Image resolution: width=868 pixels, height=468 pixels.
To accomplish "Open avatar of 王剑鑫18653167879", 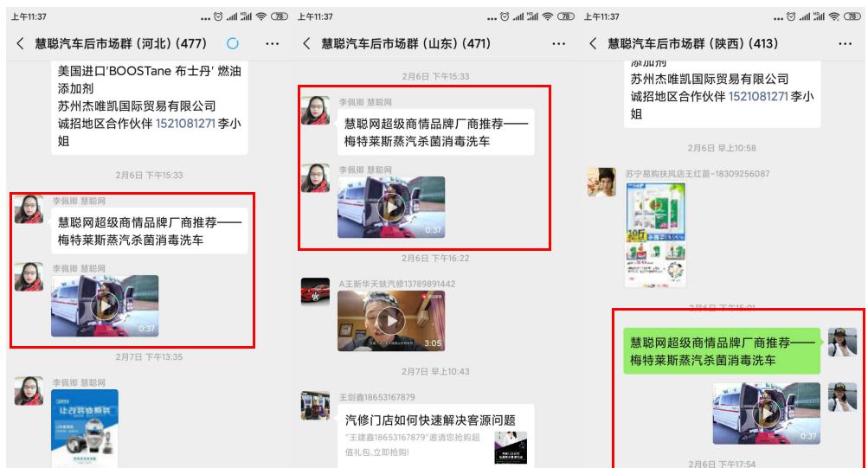I will [316, 406].
